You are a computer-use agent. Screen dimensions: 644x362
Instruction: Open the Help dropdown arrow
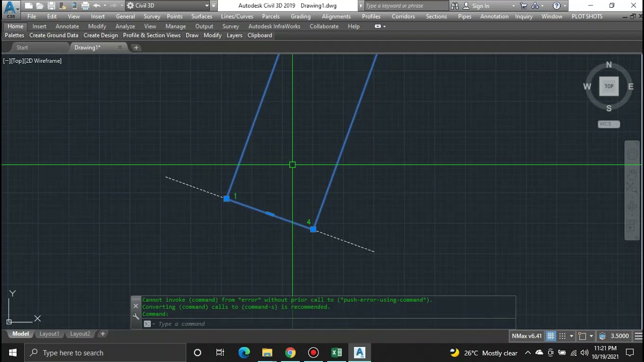pos(566,6)
